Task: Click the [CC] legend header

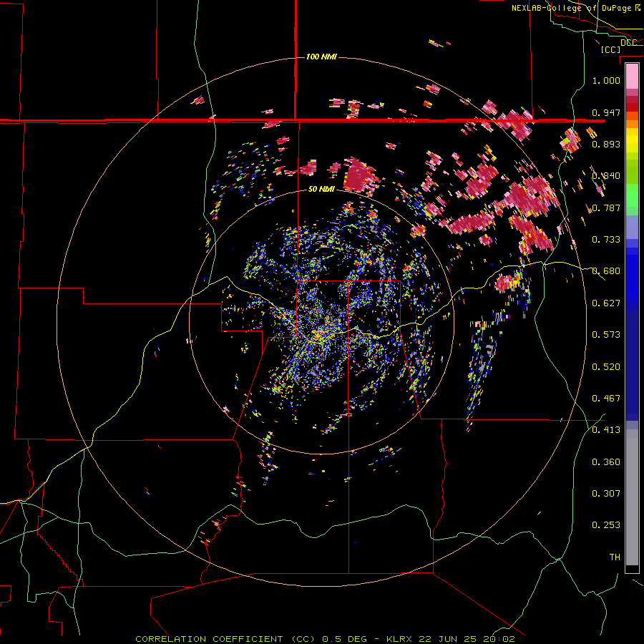Action: [x=610, y=49]
